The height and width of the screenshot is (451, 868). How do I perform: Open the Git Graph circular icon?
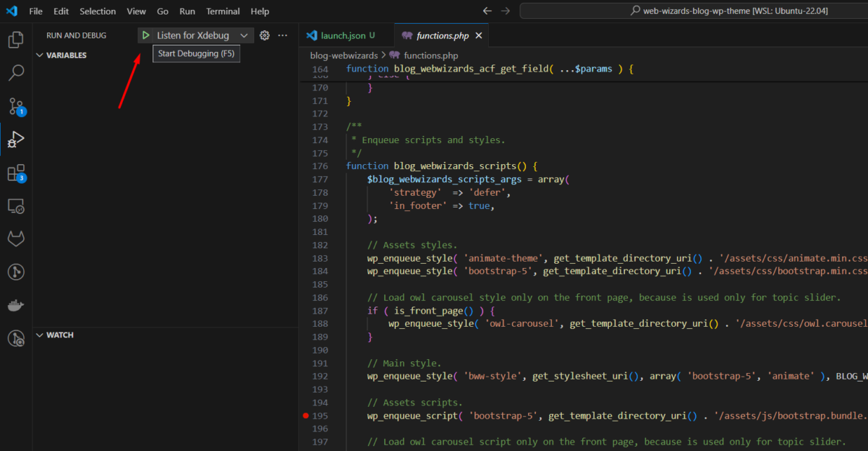(x=16, y=272)
